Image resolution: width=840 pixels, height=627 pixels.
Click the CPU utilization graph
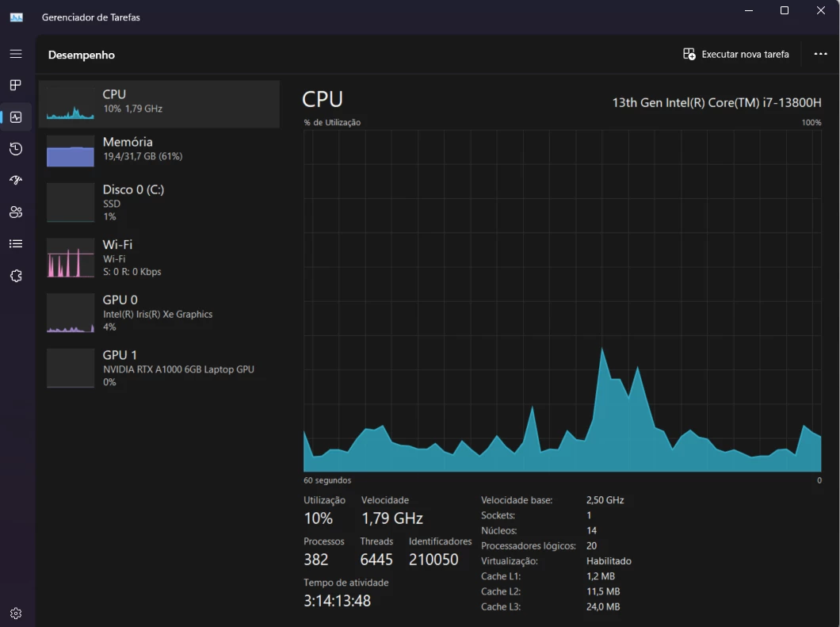[x=562, y=300]
